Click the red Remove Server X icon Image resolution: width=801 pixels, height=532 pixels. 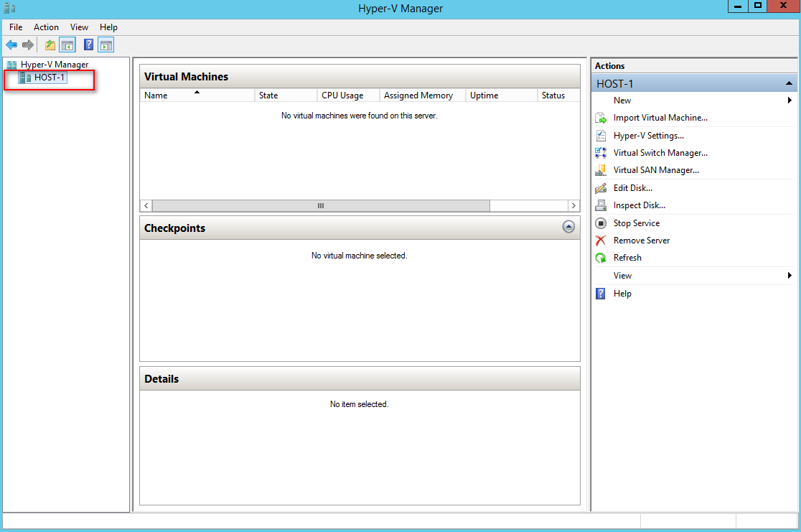[601, 241]
